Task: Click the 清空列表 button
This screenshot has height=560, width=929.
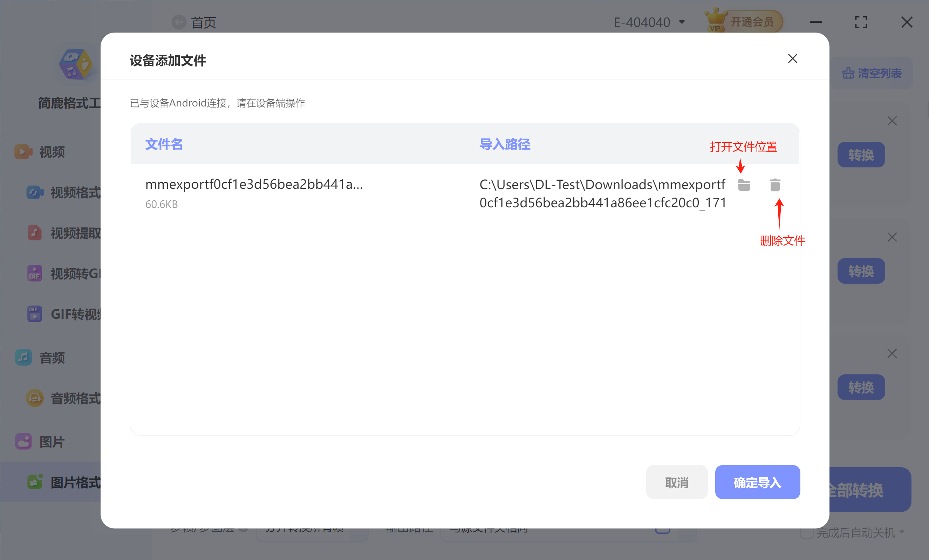Action: pos(872,73)
